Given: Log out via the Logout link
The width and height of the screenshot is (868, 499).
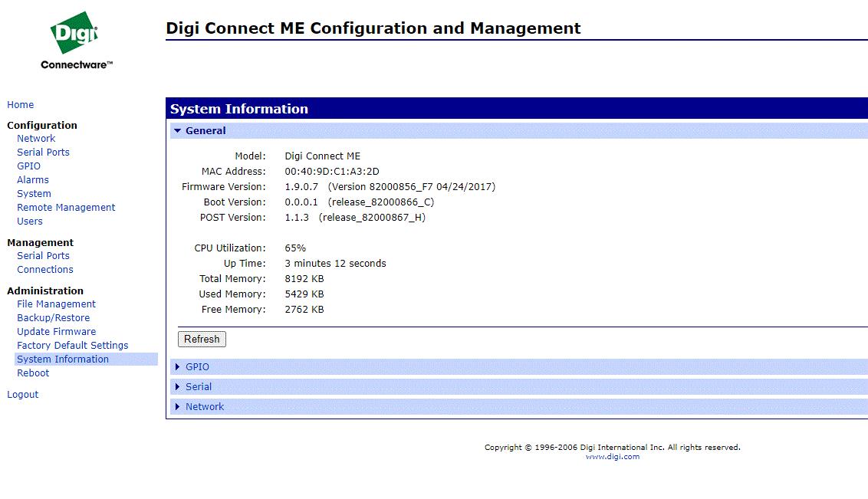Looking at the screenshot, I should coord(23,395).
